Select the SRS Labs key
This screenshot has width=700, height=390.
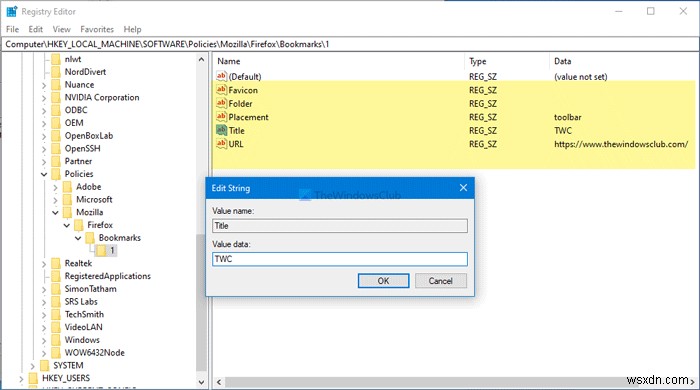[81, 302]
